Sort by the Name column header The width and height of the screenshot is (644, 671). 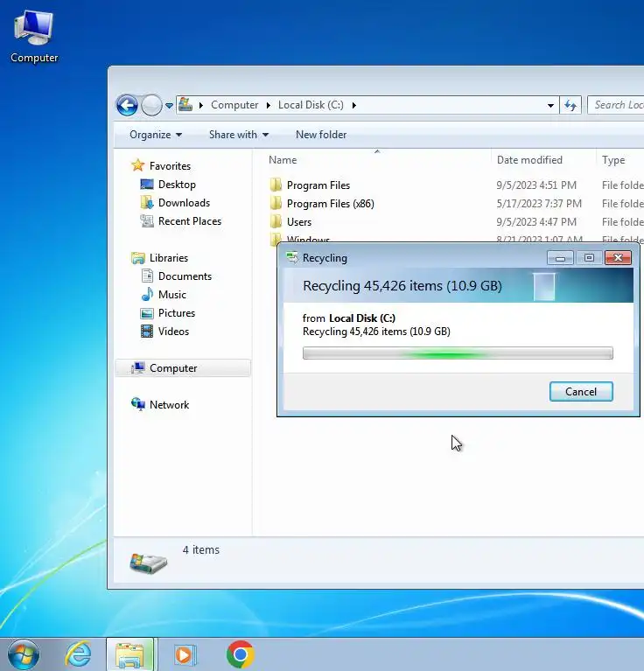coord(283,160)
